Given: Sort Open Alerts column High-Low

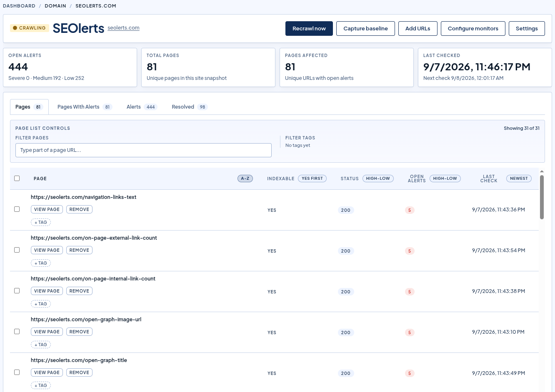Looking at the screenshot, I should click(445, 179).
